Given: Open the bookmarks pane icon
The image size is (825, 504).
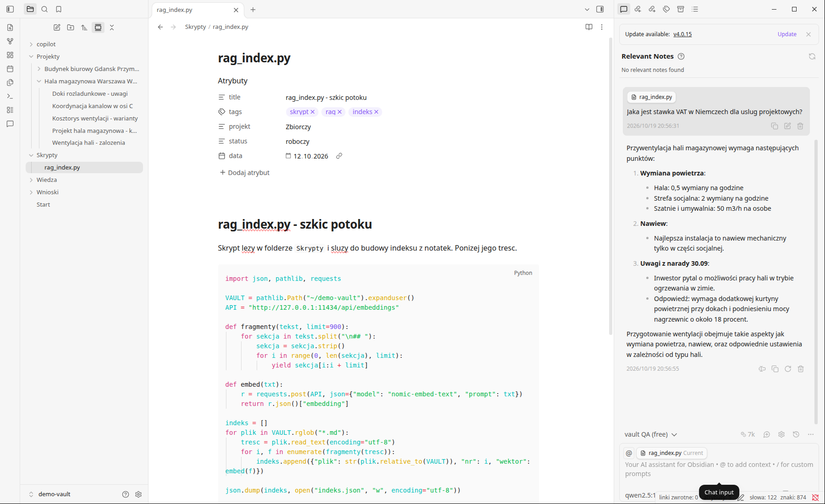Looking at the screenshot, I should point(59,9).
